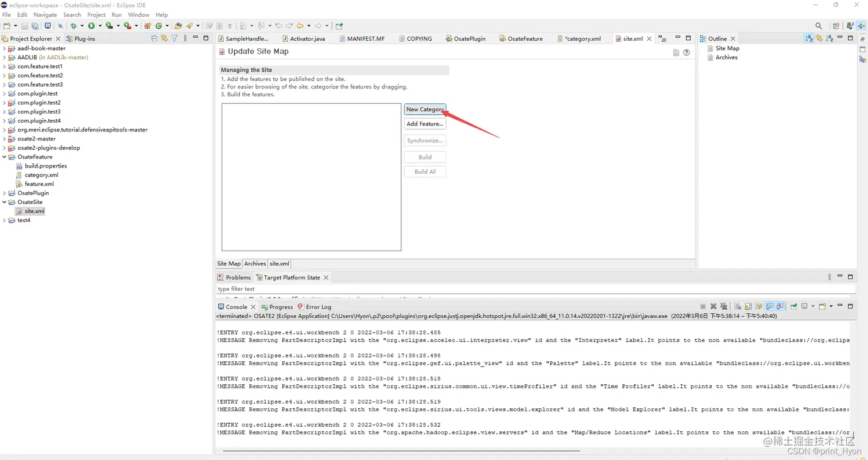This screenshot has height=460, width=868.
Task: Open Target Platform State view menu dots
Action: tap(829, 277)
